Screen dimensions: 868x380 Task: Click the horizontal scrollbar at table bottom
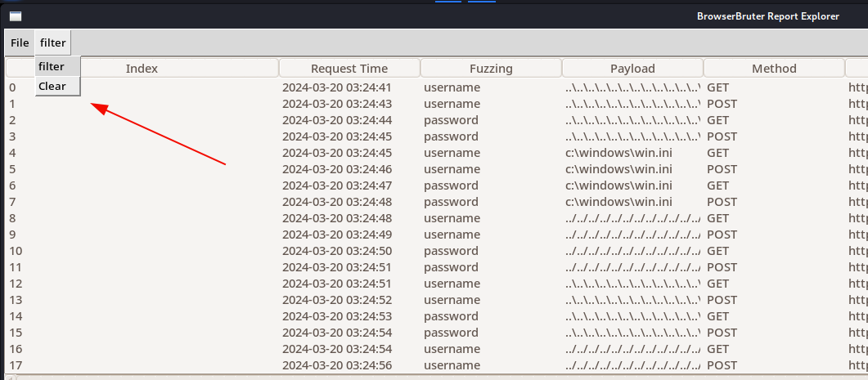[x=436, y=378]
